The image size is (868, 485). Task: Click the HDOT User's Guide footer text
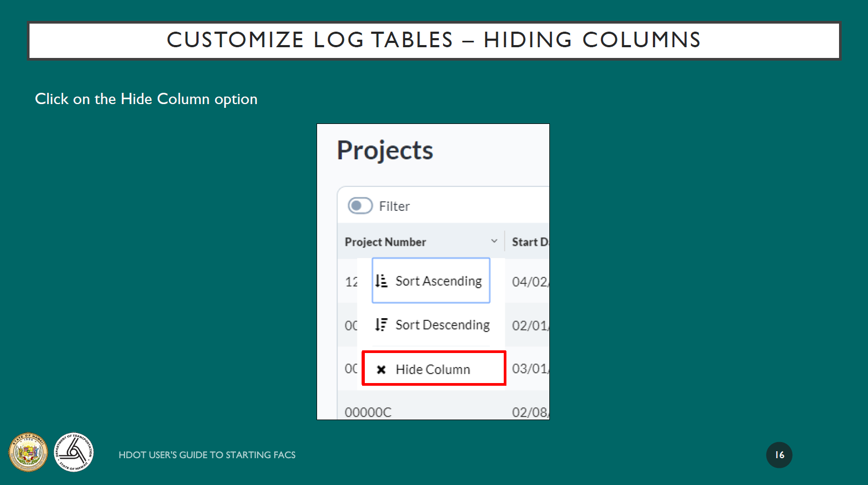point(207,455)
